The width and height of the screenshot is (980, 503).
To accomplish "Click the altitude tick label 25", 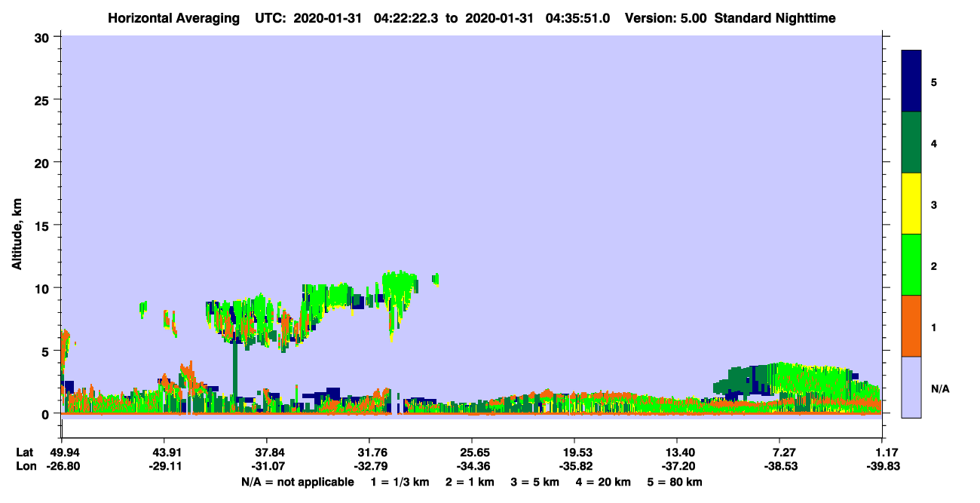I will [x=43, y=100].
